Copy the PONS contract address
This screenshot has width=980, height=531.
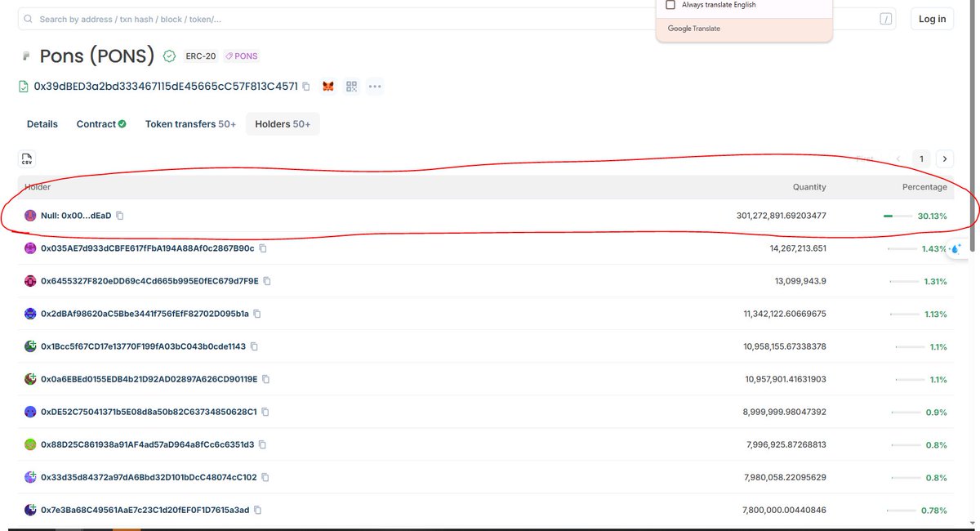(306, 86)
